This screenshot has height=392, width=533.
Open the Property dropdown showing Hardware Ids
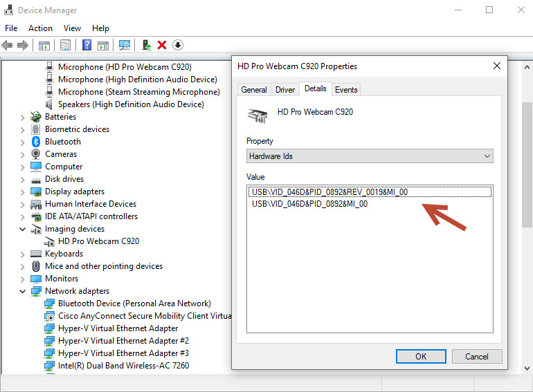[370, 156]
